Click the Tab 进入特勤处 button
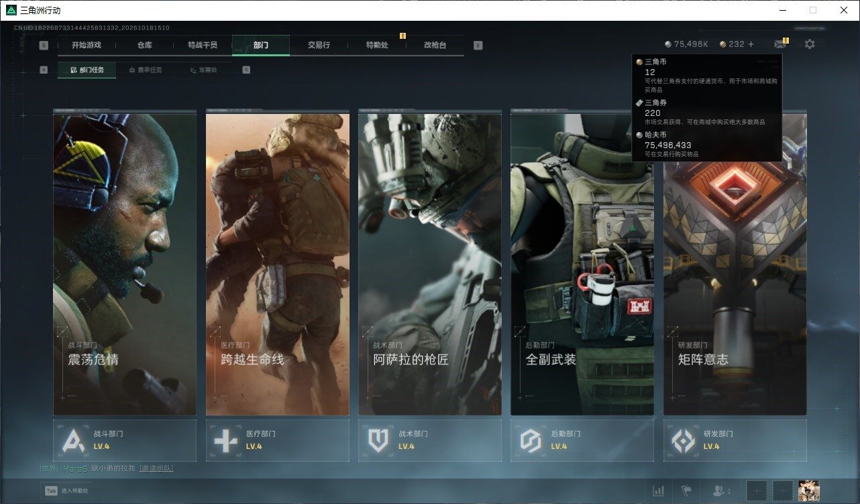Viewport: 860px width, 504px height. [66, 491]
